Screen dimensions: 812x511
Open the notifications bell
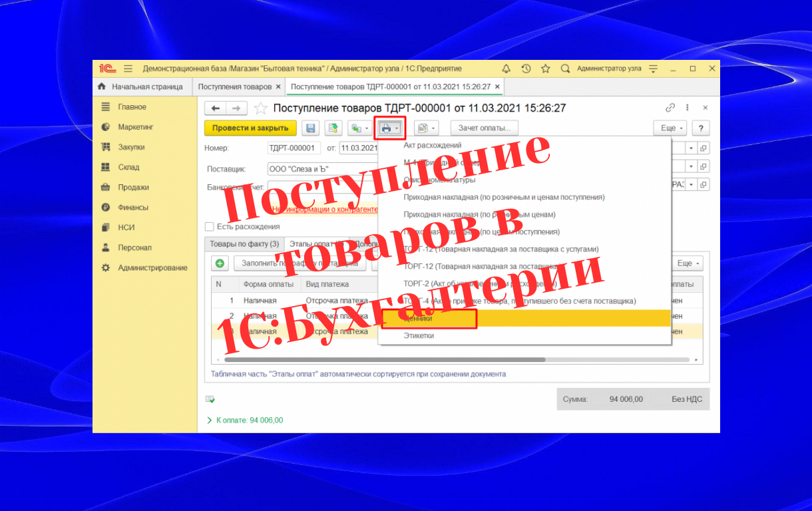506,69
